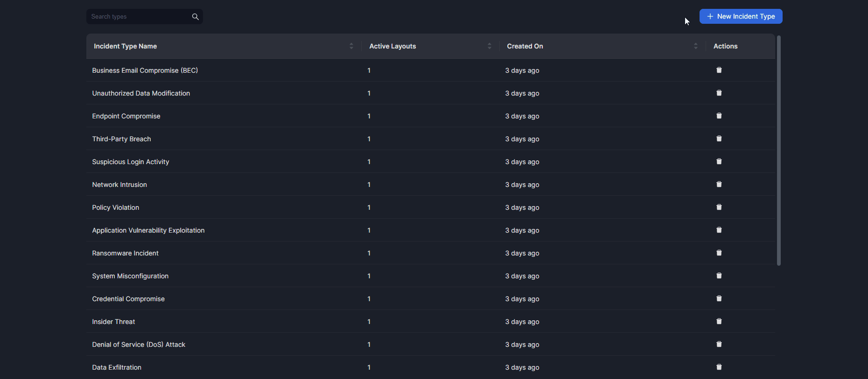This screenshot has height=379, width=868.
Task: Open the System Misconfiguration incident type
Action: [x=130, y=276]
